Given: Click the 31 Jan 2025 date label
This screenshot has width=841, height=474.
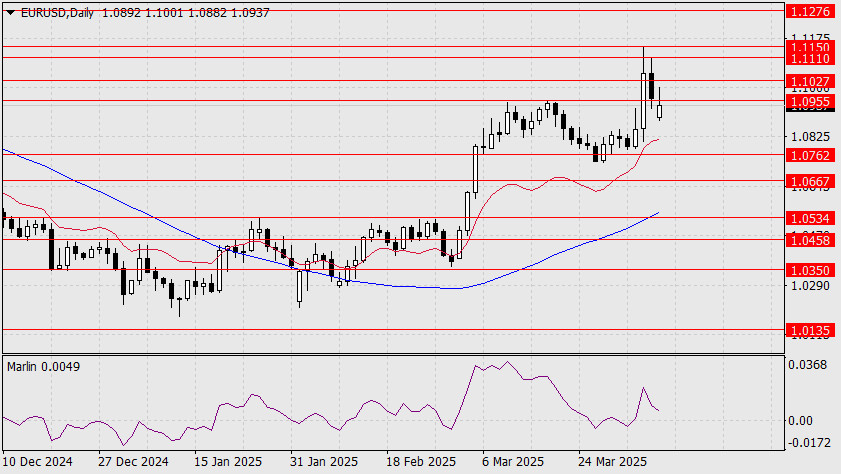Looking at the screenshot, I should [323, 462].
